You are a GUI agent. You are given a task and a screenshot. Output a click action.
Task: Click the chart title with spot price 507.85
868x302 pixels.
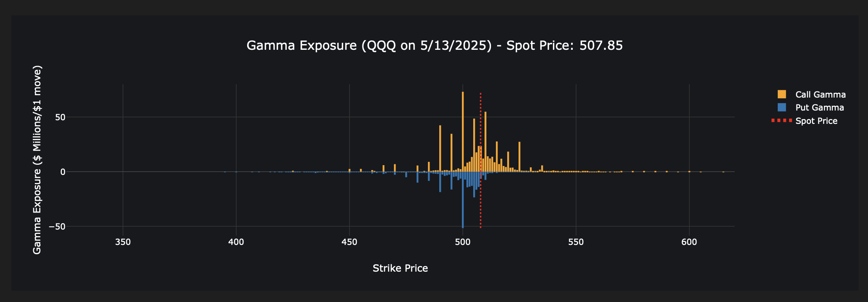pyautogui.click(x=434, y=45)
